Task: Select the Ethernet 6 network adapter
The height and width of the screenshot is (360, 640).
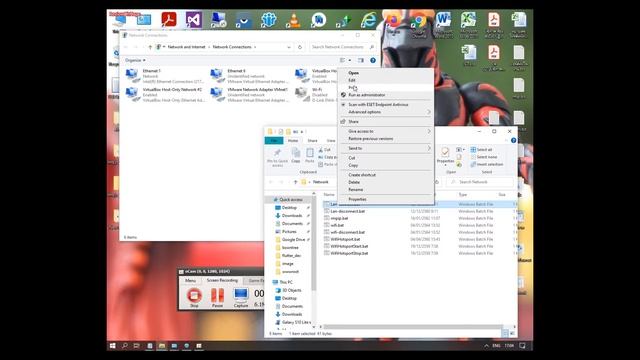Action: [x=249, y=76]
